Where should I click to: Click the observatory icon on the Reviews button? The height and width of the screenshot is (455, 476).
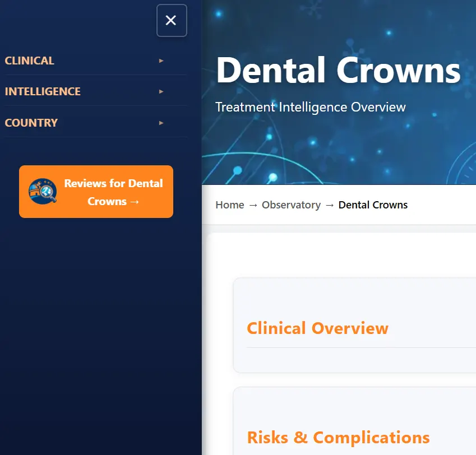[43, 192]
